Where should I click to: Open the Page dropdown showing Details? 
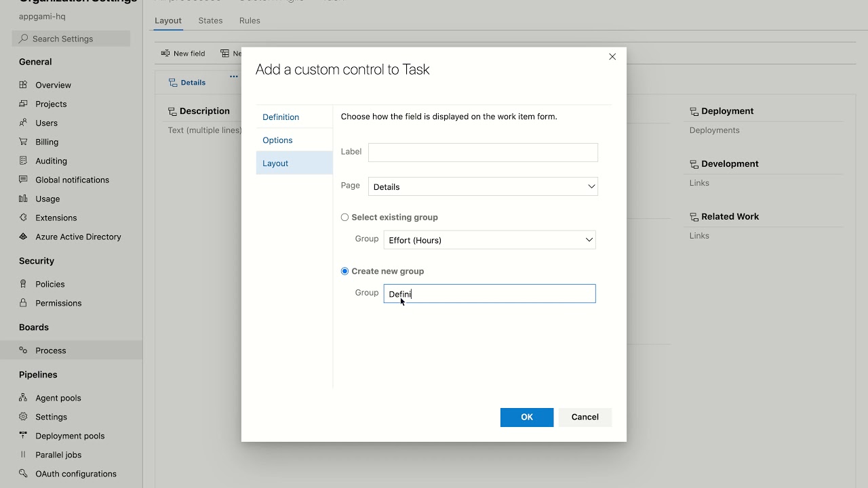[x=483, y=186]
